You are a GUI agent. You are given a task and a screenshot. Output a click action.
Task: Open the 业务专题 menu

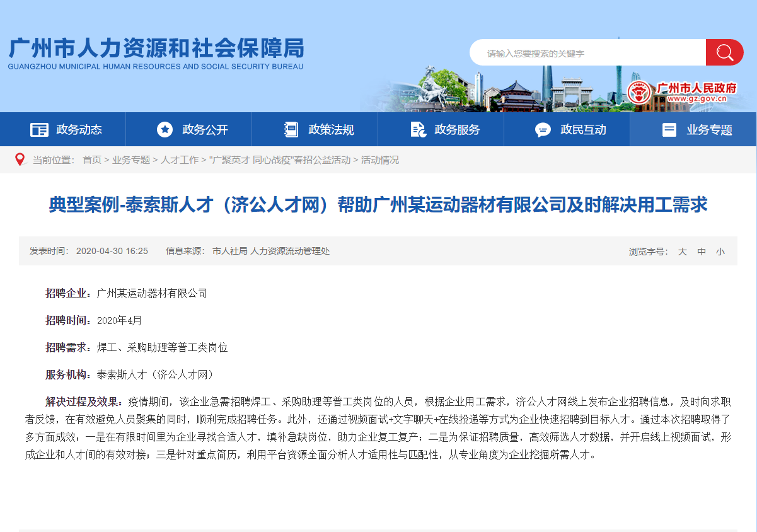(693, 129)
